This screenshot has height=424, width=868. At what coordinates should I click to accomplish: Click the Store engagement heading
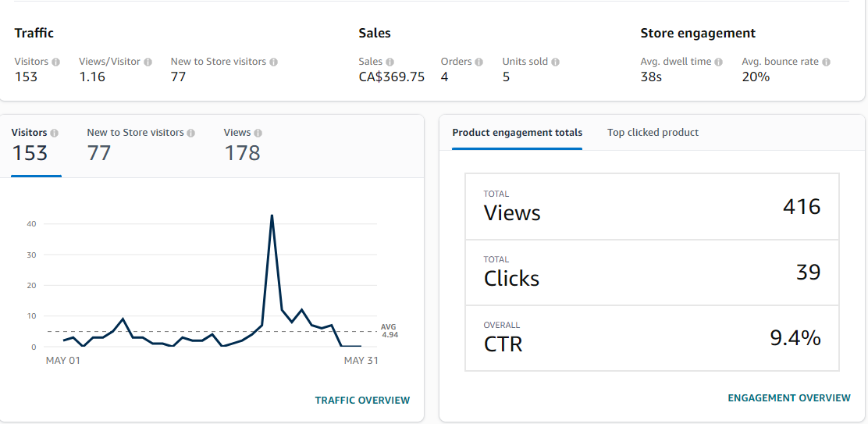point(698,34)
